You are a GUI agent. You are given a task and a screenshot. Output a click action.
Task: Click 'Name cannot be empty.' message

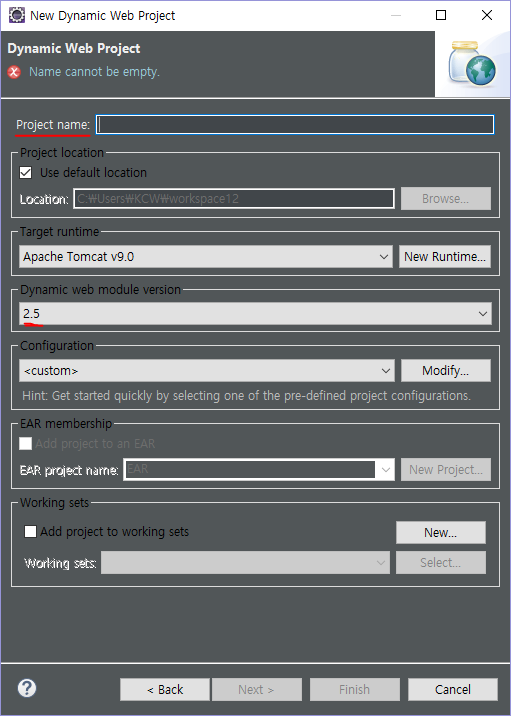pyautogui.click(x=95, y=72)
